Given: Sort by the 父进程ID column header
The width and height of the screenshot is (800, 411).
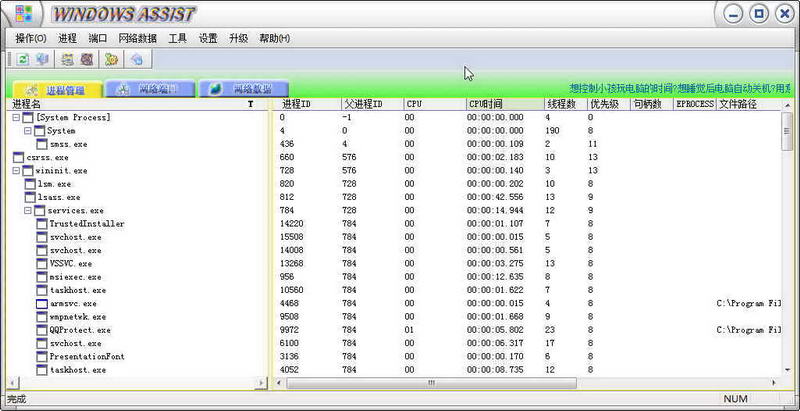Looking at the screenshot, I should coord(372,104).
